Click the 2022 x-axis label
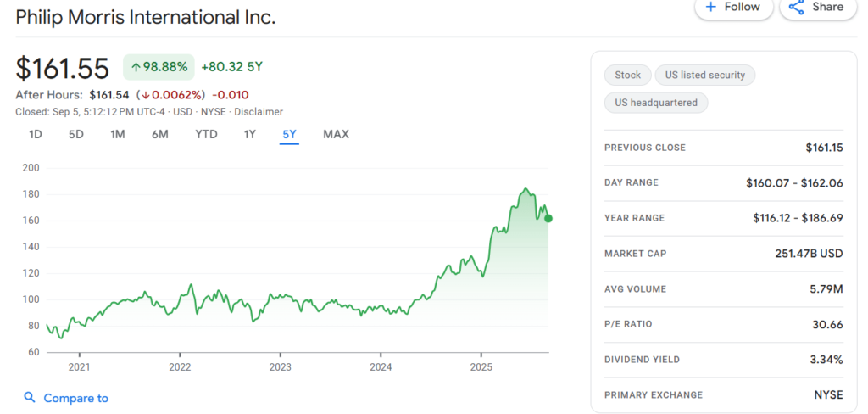868x414 pixels. click(x=180, y=366)
